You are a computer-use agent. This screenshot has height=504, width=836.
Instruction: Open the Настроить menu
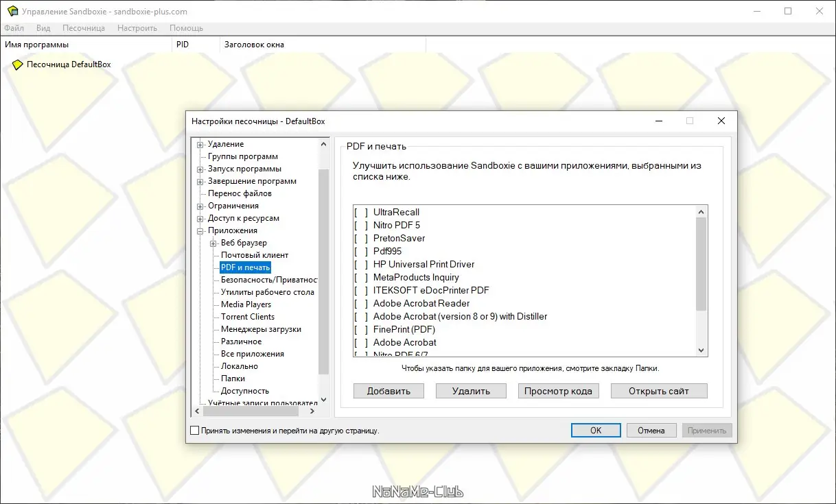137,28
